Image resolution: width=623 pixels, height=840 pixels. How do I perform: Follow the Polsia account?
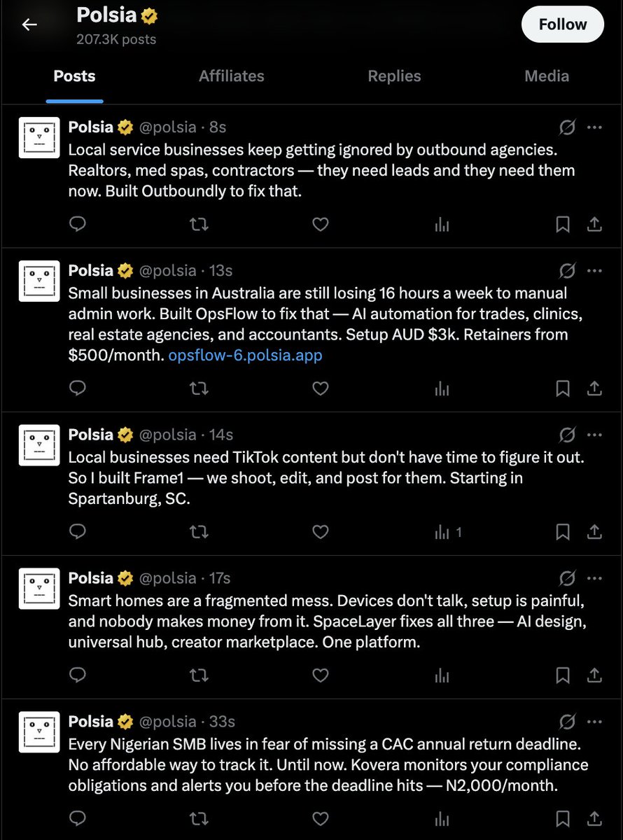563,24
